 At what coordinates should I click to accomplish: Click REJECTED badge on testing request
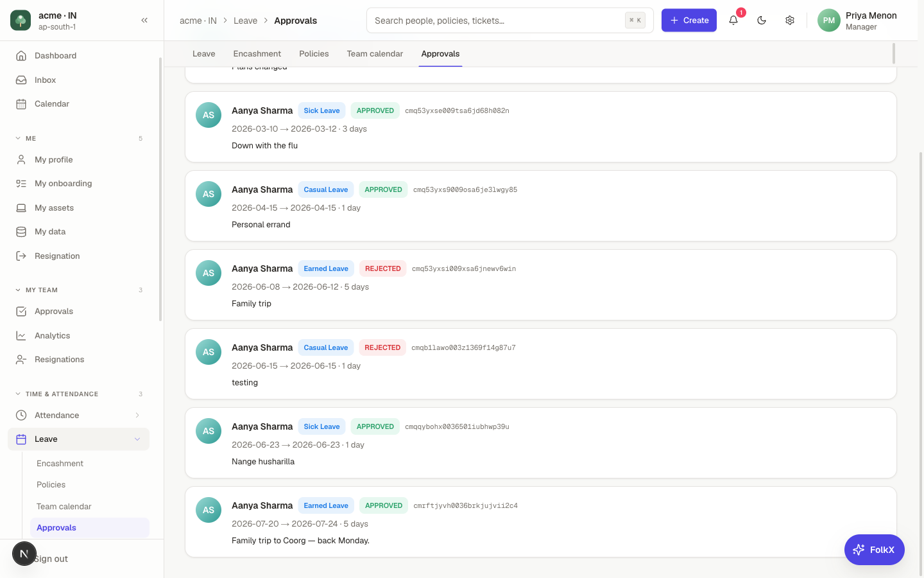coord(382,347)
